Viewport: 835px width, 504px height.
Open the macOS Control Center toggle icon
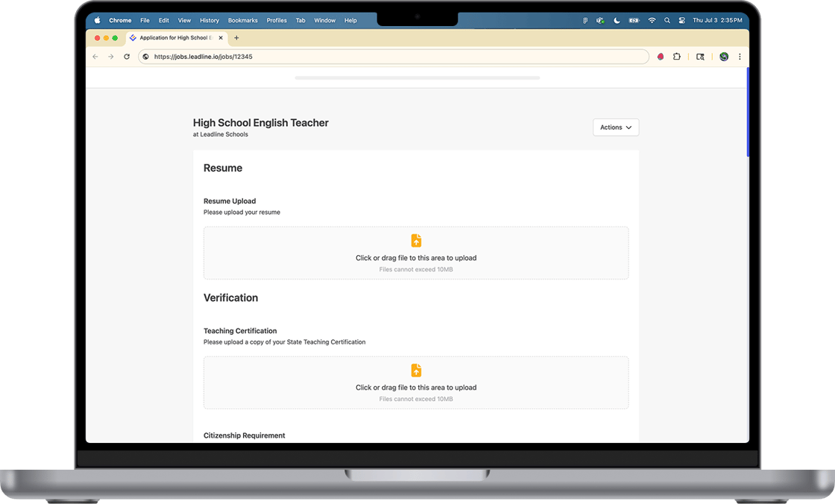click(681, 21)
